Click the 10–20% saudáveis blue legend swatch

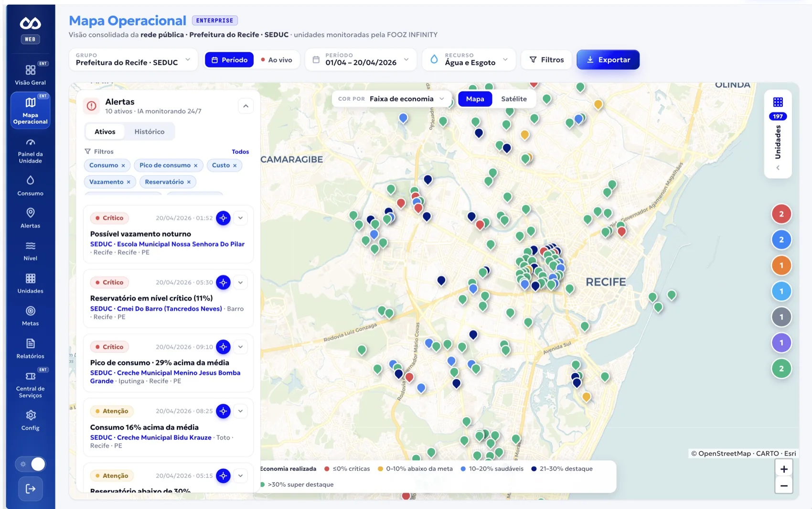point(463,469)
